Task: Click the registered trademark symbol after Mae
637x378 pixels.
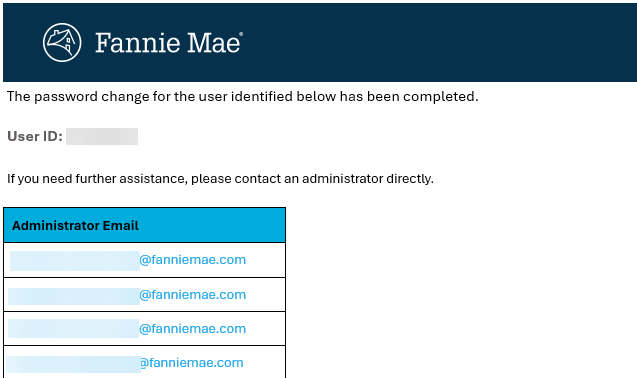Action: (x=241, y=34)
